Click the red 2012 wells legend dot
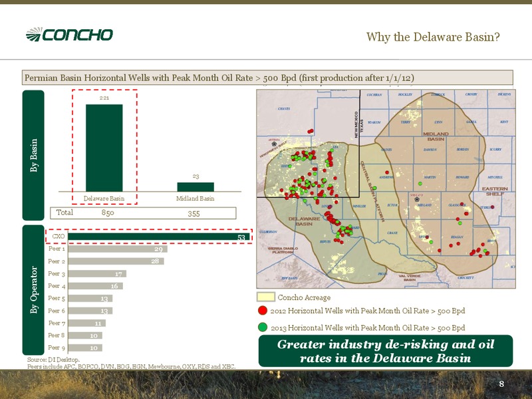Image resolution: width=532 pixels, height=399 pixels. [x=263, y=311]
